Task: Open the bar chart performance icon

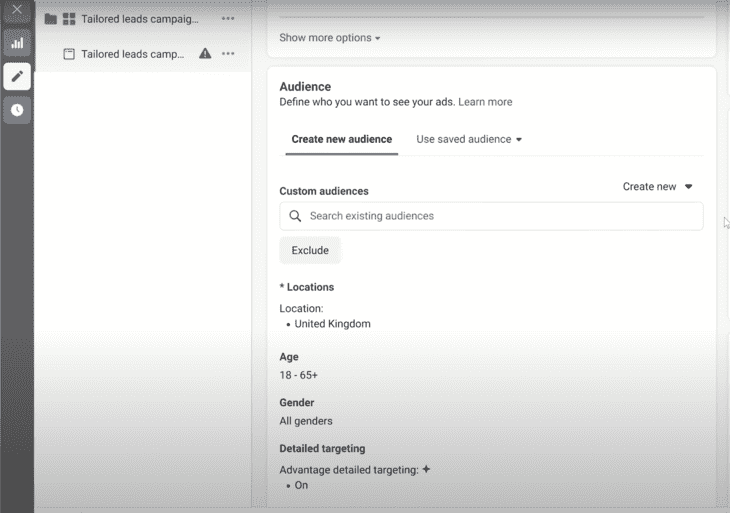Action: 17,43
